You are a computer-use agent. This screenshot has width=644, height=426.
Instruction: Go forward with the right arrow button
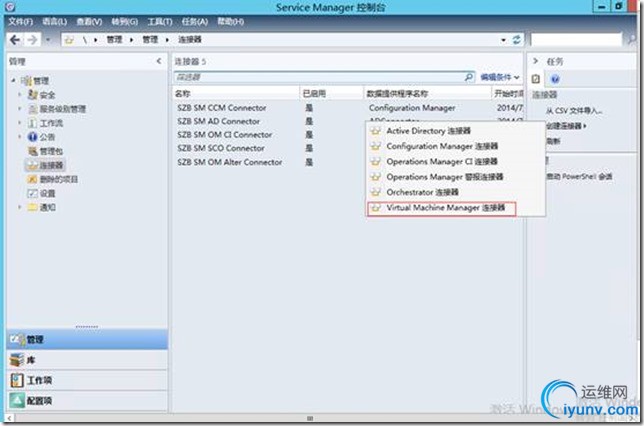coord(32,40)
